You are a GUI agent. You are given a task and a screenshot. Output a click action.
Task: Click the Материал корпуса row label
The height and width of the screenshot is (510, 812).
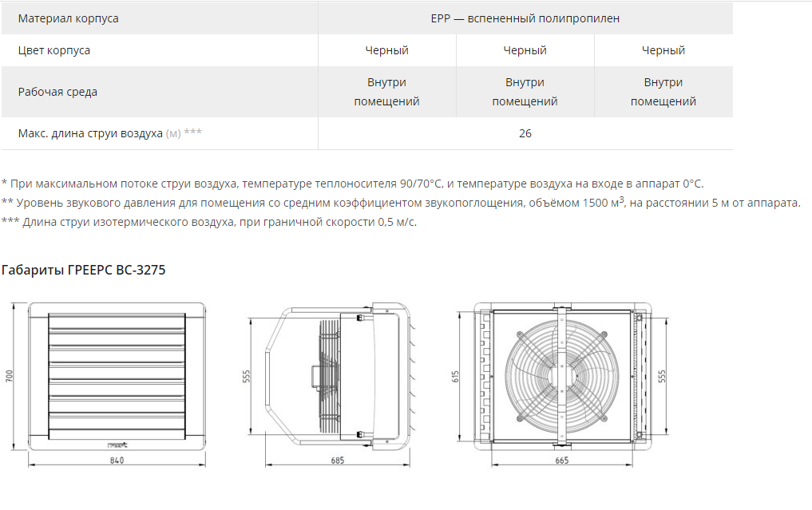coord(69,18)
